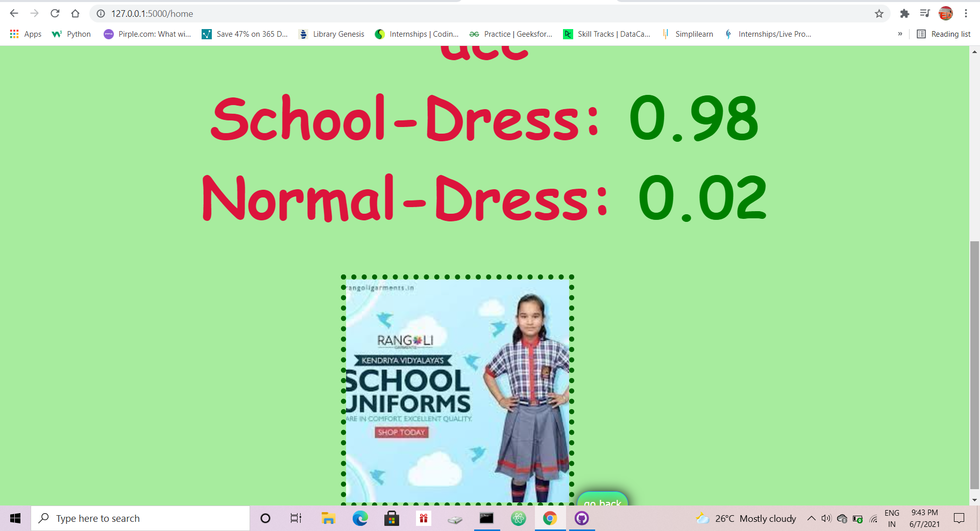
Task: Open the Microsoft Store app
Action: tap(391, 518)
